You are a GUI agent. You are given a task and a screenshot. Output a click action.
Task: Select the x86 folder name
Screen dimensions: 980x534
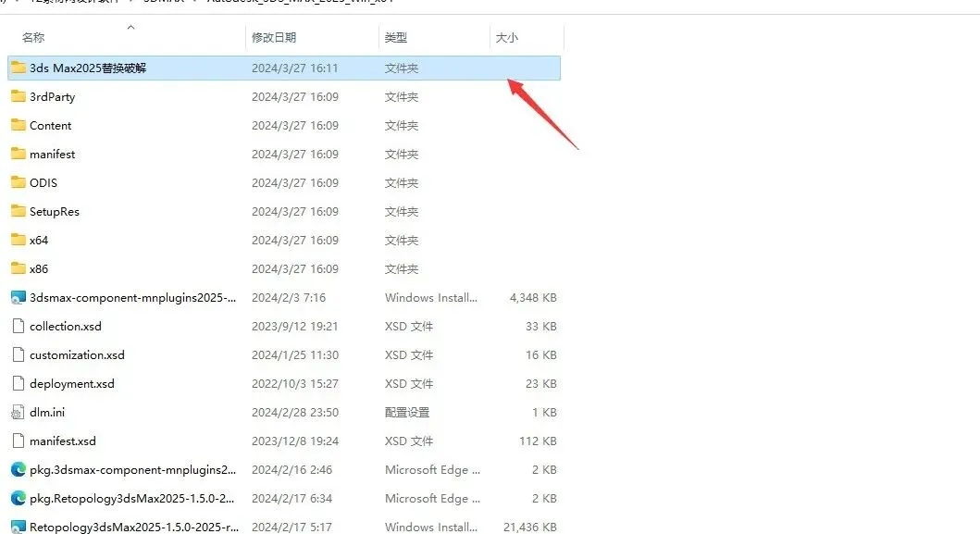pos(39,269)
